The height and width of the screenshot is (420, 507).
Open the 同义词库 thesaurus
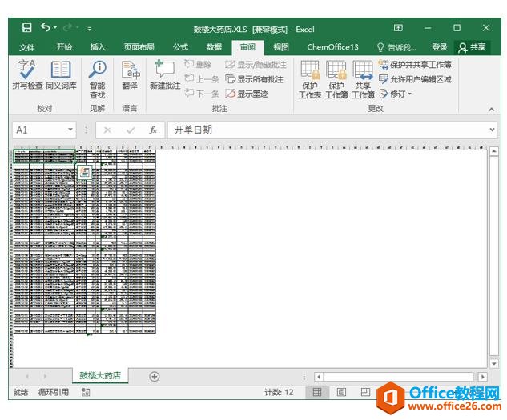61,74
